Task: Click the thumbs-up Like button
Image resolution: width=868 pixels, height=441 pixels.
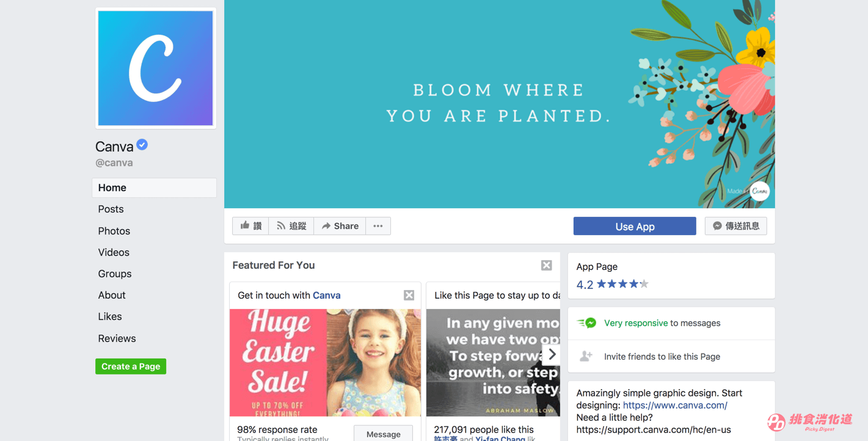Action: [250, 226]
